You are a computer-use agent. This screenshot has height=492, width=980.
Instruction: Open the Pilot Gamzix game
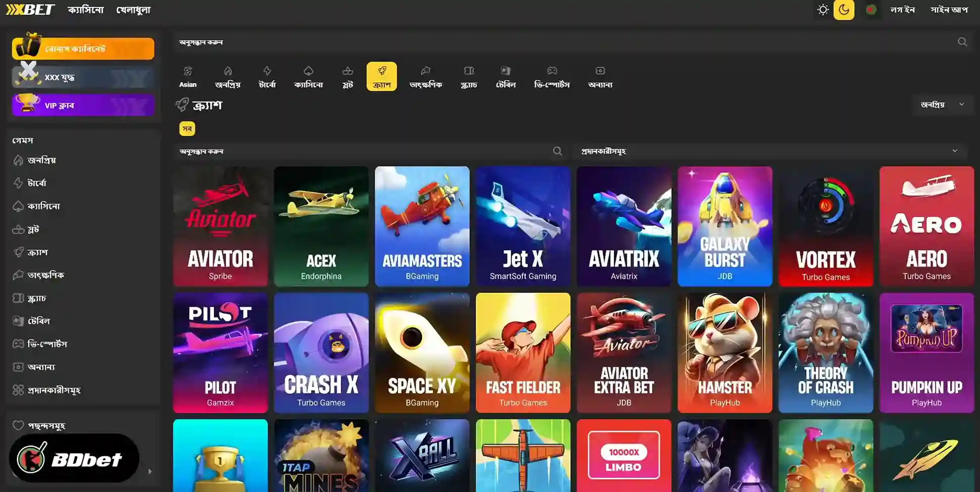coord(220,353)
